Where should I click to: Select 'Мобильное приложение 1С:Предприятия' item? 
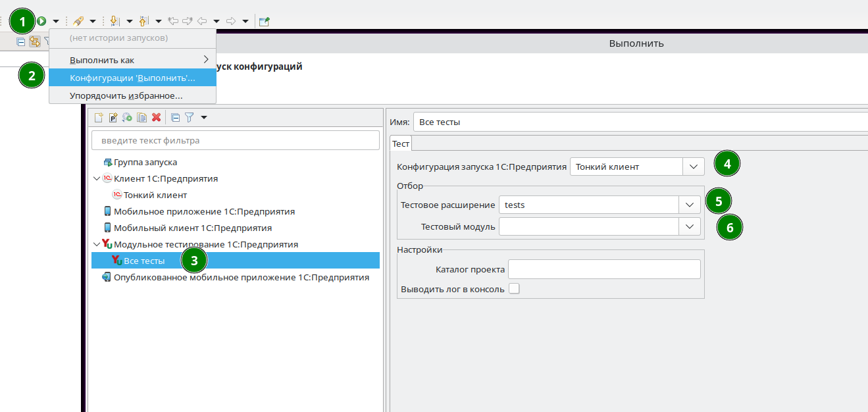pyautogui.click(x=204, y=211)
